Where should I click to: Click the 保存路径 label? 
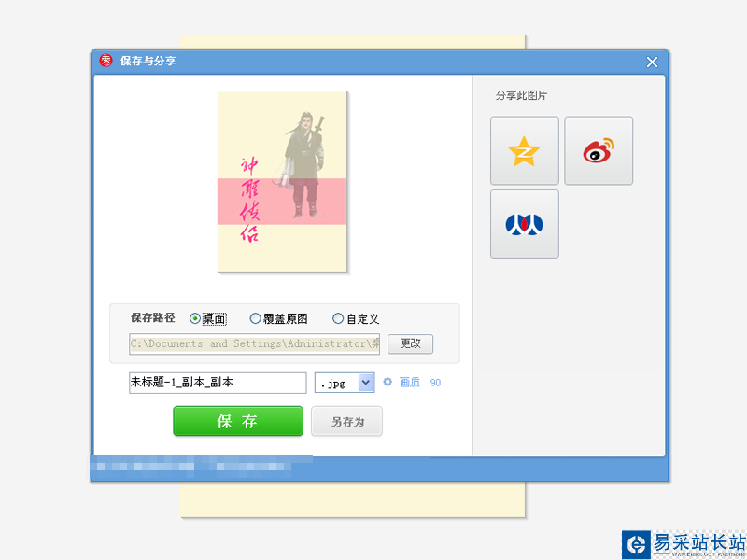tap(153, 318)
